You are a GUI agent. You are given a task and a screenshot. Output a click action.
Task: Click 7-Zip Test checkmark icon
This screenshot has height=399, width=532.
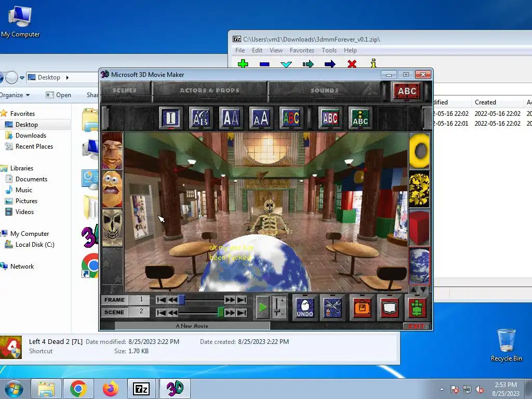coord(286,64)
